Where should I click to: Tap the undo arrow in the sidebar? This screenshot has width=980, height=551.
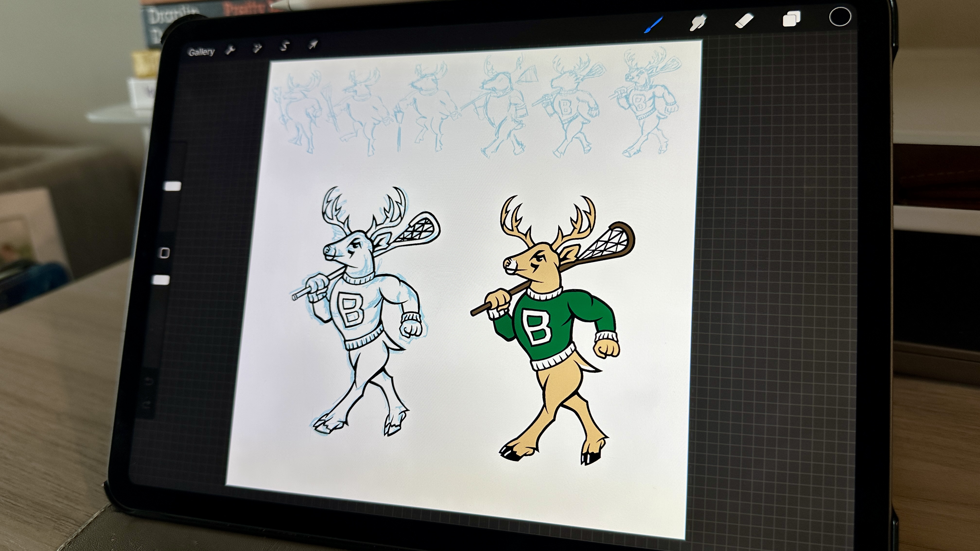pos(149,381)
